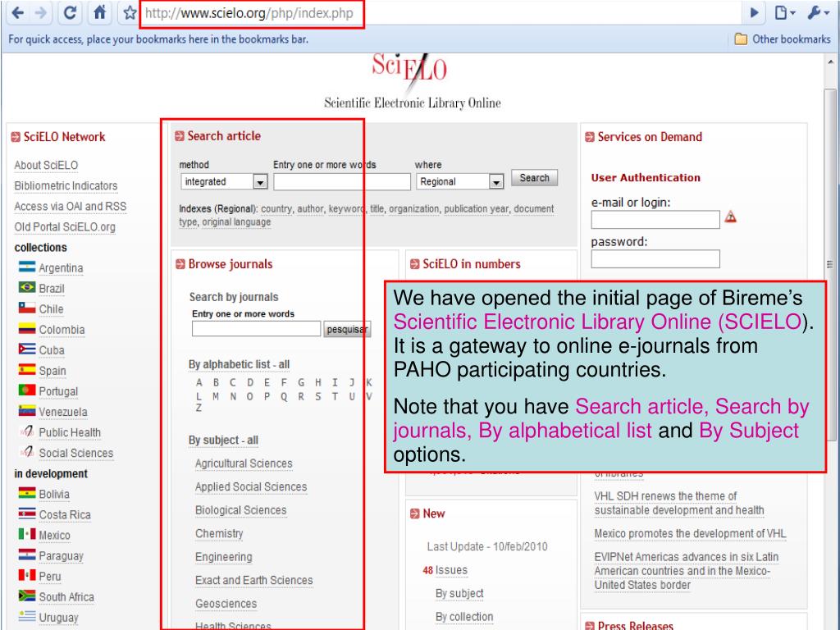Bookmark this page with the star icon
The image size is (840, 630).
[x=129, y=13]
